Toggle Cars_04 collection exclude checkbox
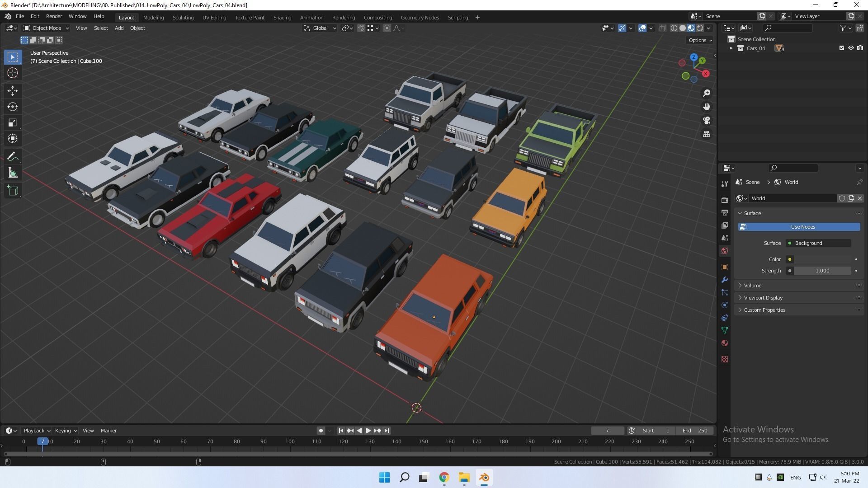The image size is (868, 488). click(841, 48)
